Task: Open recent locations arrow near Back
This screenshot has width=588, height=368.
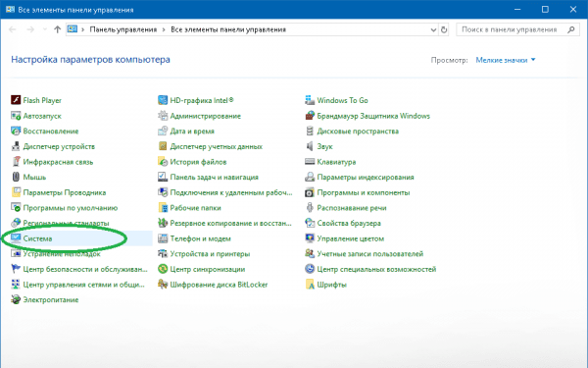Action: click(x=45, y=29)
